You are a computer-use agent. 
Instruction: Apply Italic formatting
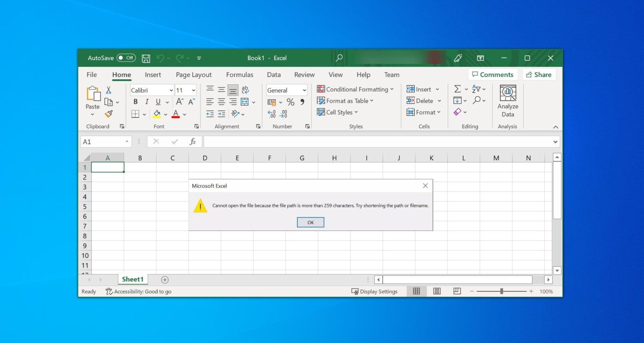click(147, 102)
